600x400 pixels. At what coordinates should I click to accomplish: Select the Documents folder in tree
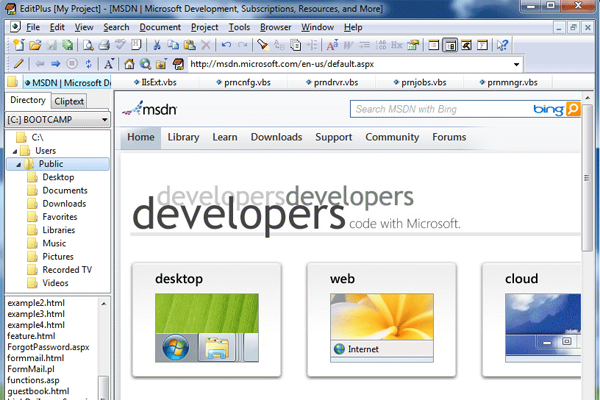(65, 190)
